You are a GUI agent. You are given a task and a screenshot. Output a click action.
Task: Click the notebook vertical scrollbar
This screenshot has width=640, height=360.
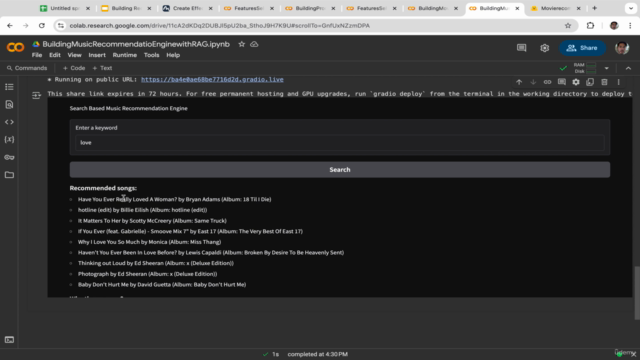637,293
